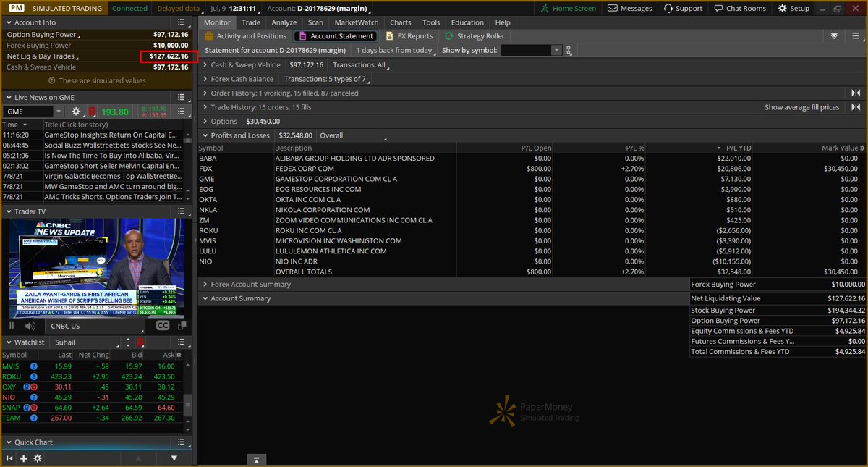Open Account Info gadget menu icon

click(182, 22)
